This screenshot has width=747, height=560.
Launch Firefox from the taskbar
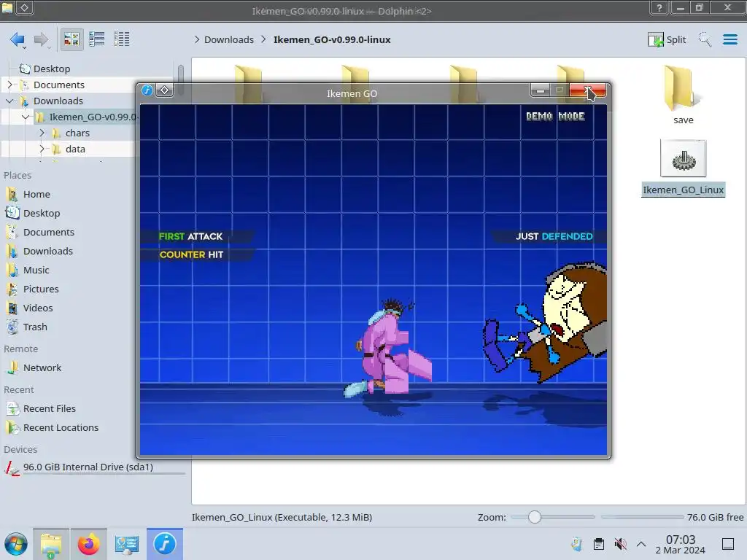(88, 544)
